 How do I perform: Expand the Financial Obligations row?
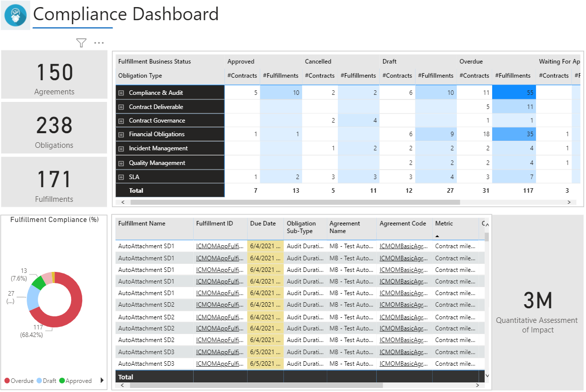[121, 134]
